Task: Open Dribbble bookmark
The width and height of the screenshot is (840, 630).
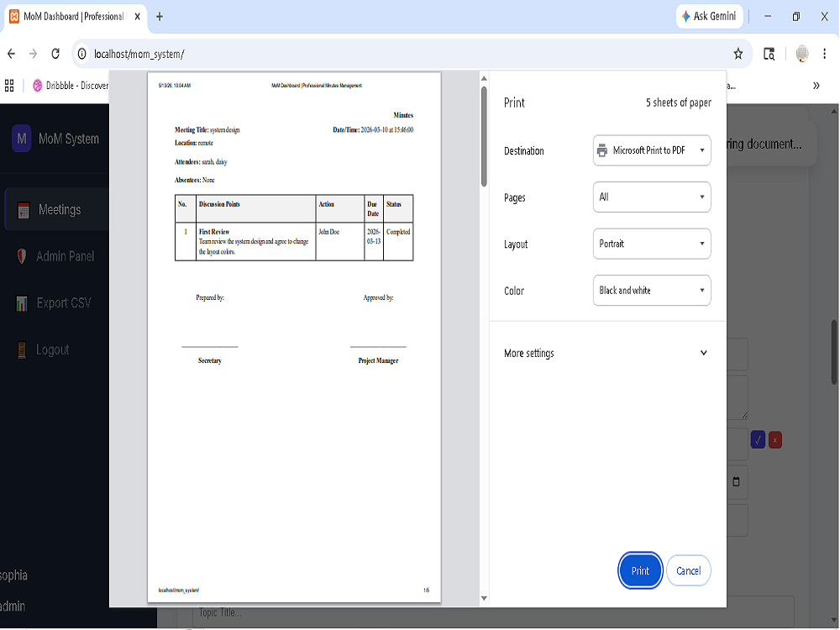Action: pos(71,85)
